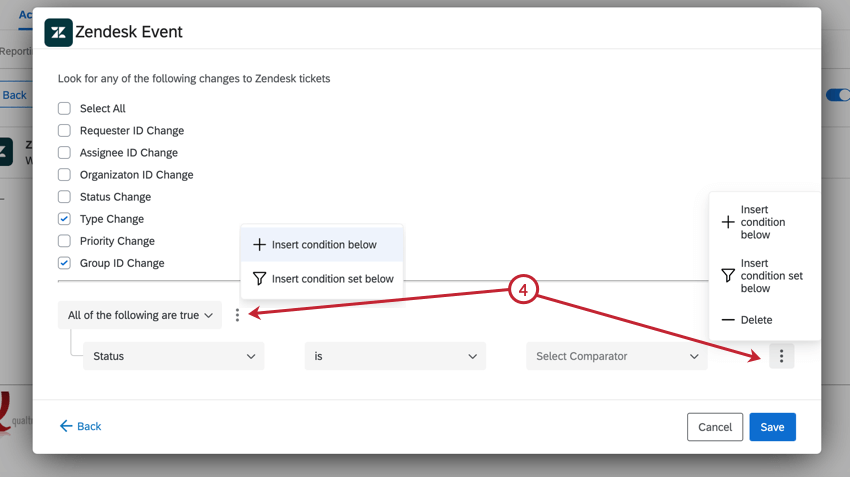The width and height of the screenshot is (850, 477).
Task: Click the Save button
Action: pyautogui.click(x=772, y=427)
